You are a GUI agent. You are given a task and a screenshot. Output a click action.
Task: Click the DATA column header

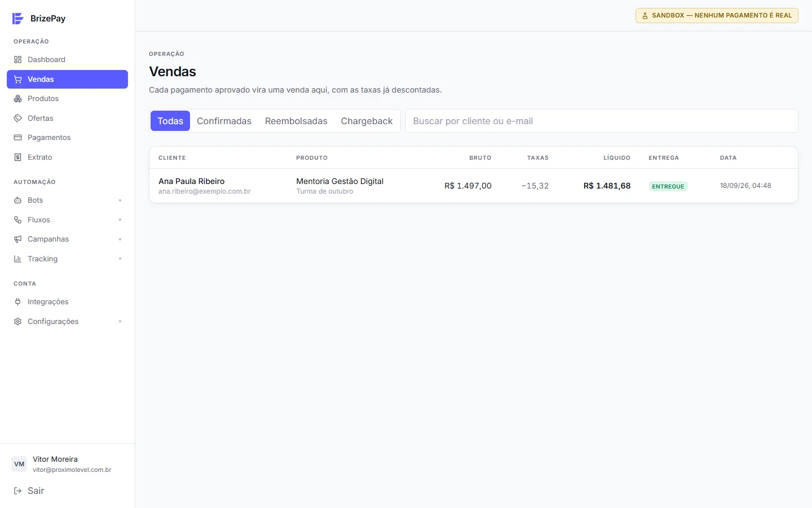pos(729,158)
